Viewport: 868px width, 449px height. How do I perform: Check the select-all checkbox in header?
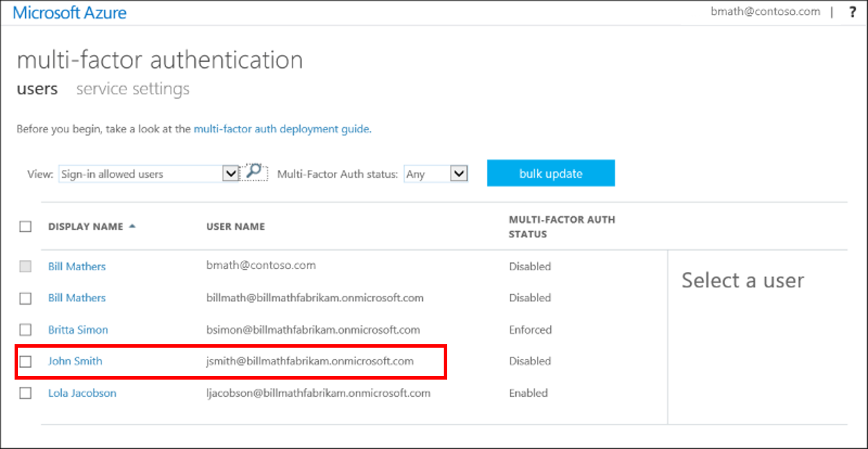25,226
